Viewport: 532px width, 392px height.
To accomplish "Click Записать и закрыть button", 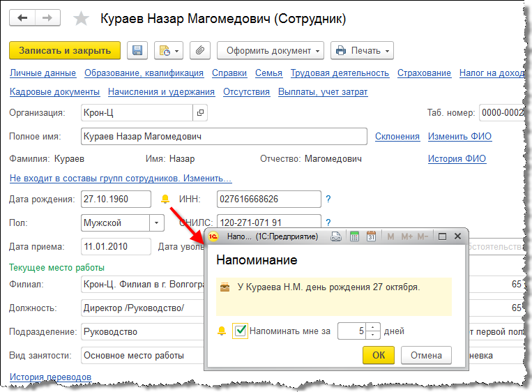I will coord(65,51).
